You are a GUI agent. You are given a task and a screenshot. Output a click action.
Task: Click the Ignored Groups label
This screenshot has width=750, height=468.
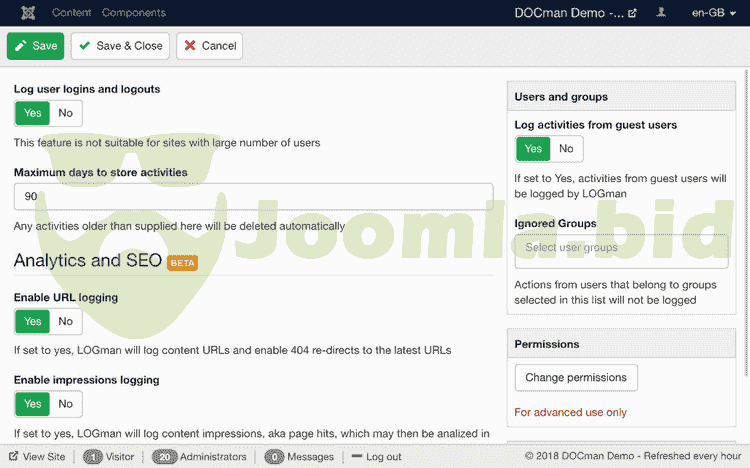coord(555,223)
